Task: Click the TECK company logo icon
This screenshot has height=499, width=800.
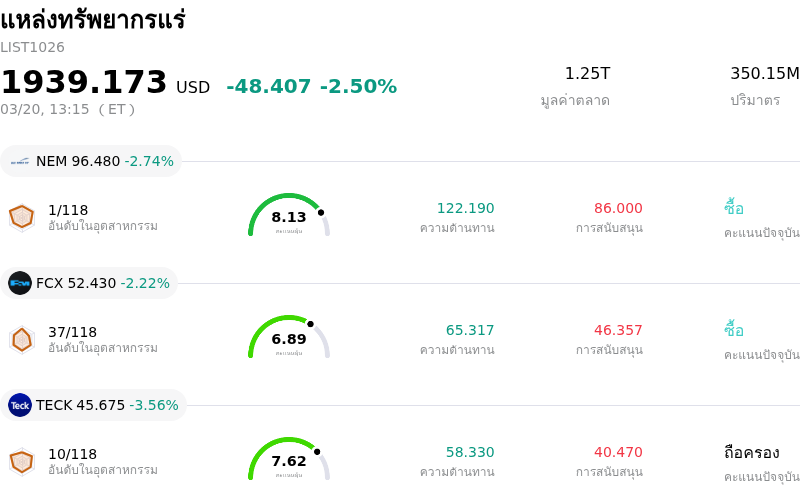Action: click(x=20, y=405)
